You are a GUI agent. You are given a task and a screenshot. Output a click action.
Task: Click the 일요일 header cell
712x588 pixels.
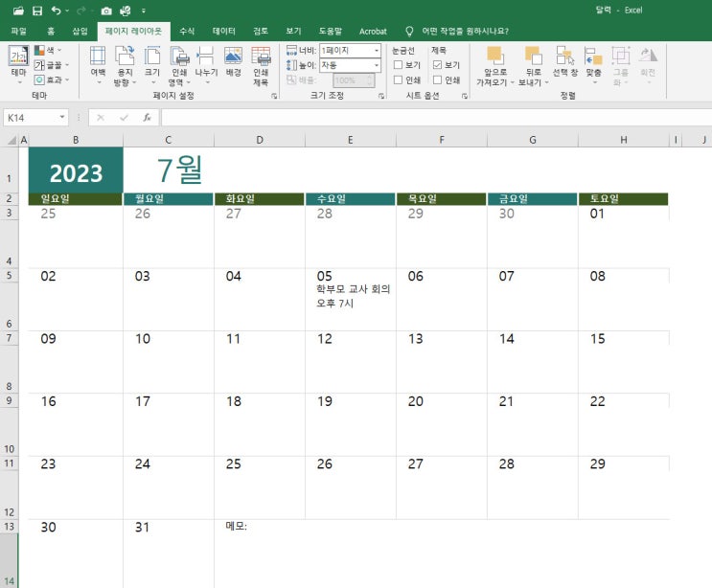76,199
